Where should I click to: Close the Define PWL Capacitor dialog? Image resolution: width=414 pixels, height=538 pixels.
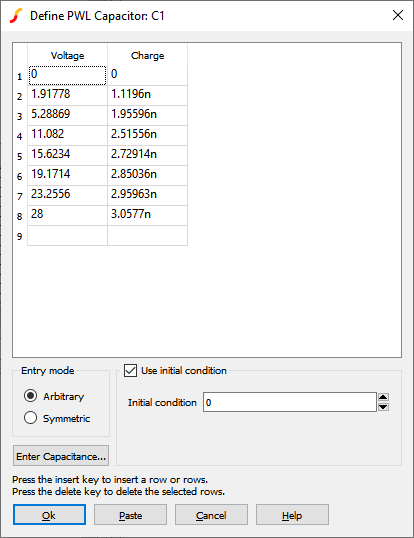click(x=398, y=15)
